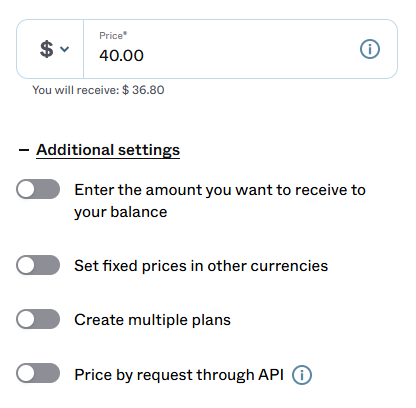Click the 'You will receive: $ 36.80' text
Image resolution: width=416 pixels, height=408 pixels.
pyautogui.click(x=98, y=90)
